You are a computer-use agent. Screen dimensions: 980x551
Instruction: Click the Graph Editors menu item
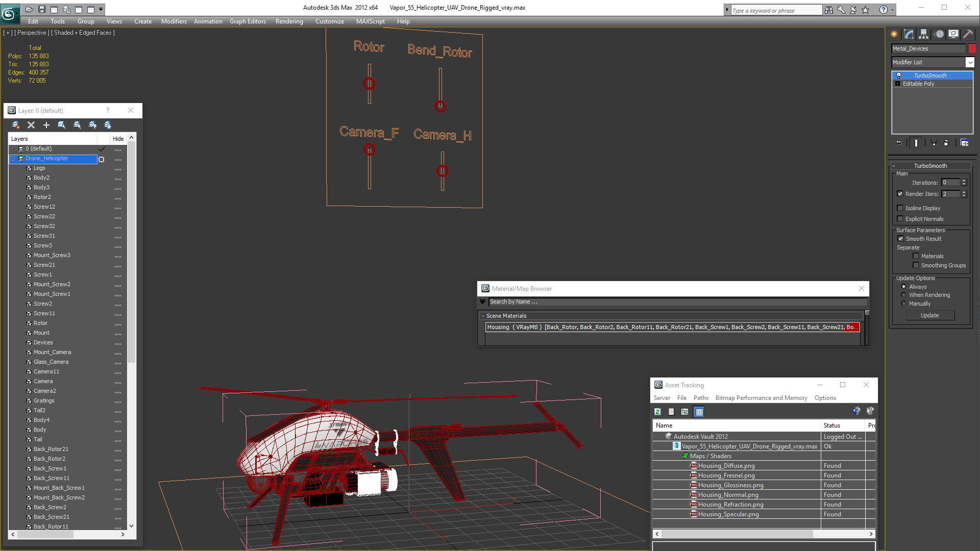[248, 21]
